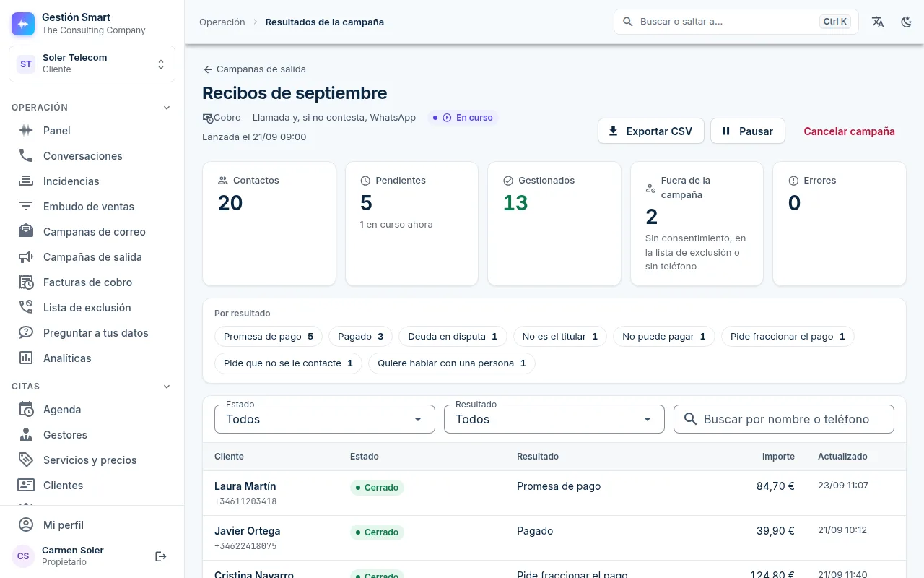Sort by the Importe column header
The height and width of the screenshot is (578, 924).
[x=778, y=457]
